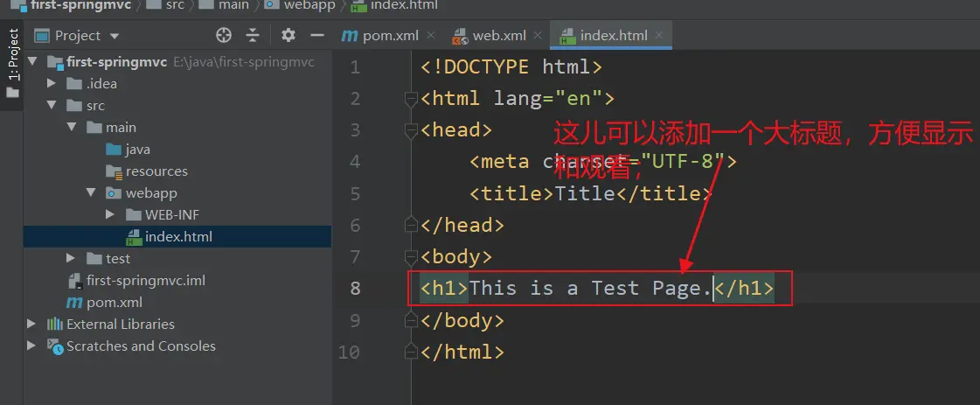
Task: Expand the .idea folder
Action: pos(52,84)
